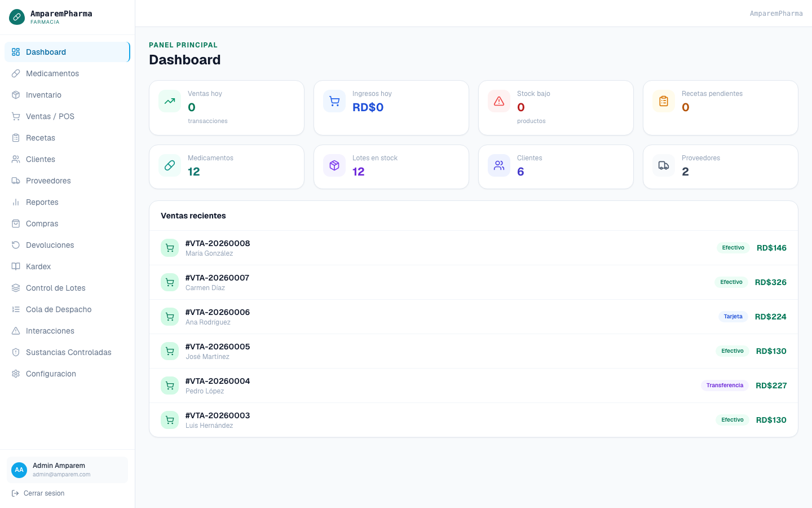This screenshot has height=508, width=812.
Task: Click the Proveedores card truck icon
Action: coord(664,165)
